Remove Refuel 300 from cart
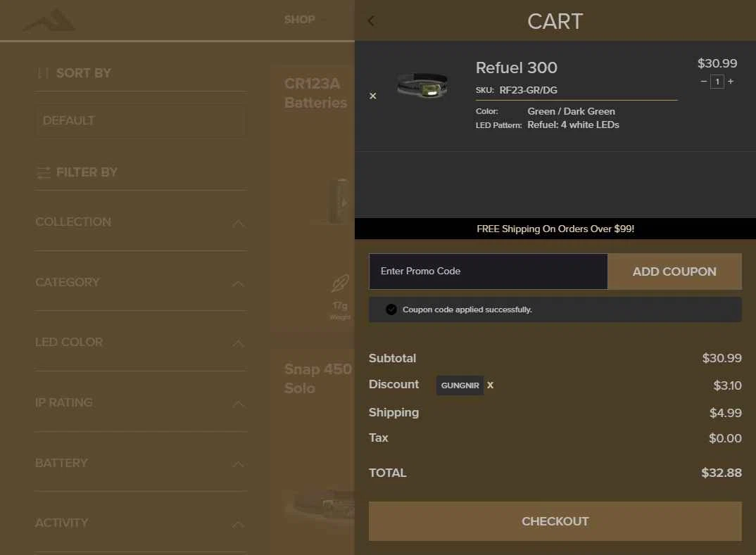This screenshot has width=756, height=555. [x=372, y=96]
